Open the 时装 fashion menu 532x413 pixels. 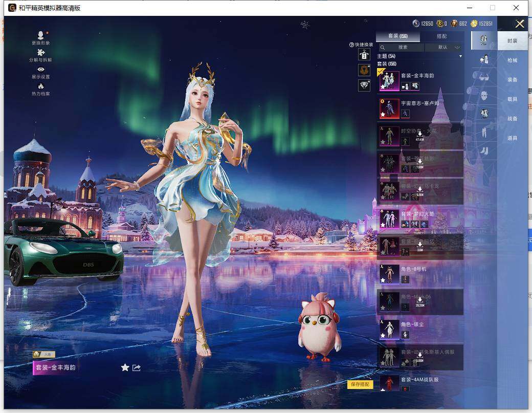pos(513,41)
